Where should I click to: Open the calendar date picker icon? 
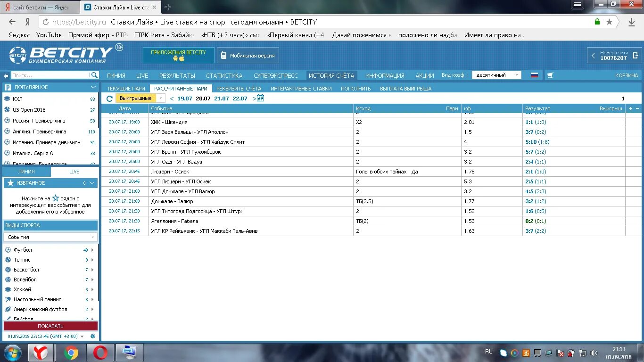pyautogui.click(x=260, y=98)
